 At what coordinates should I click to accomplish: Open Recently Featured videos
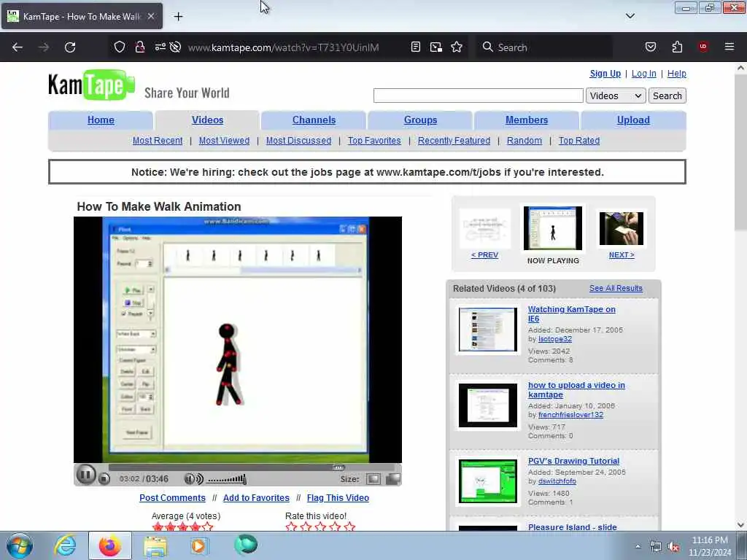point(454,141)
